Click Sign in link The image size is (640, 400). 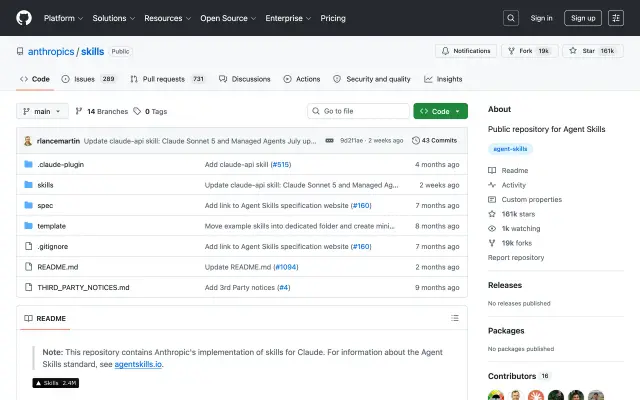coord(541,18)
